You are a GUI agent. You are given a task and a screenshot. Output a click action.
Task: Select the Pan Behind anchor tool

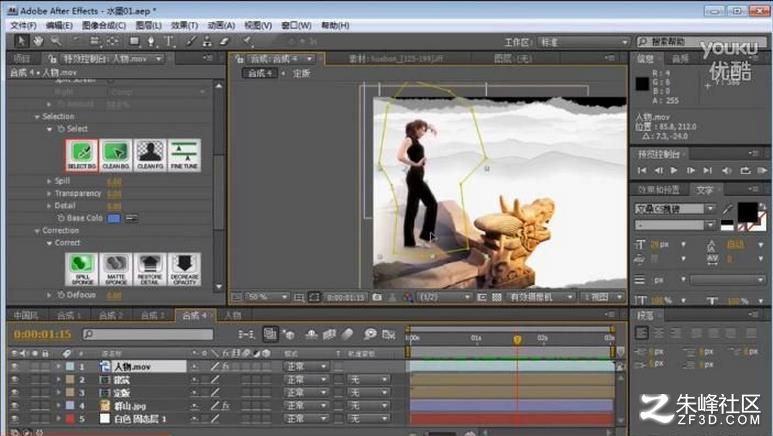[112, 41]
